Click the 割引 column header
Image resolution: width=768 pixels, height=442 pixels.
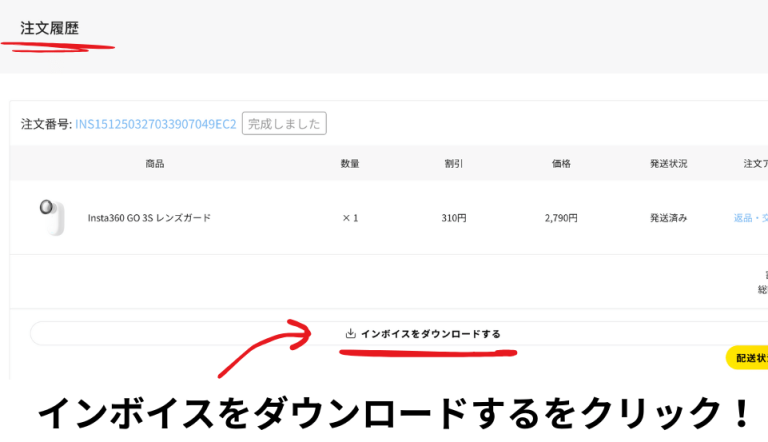(x=454, y=163)
